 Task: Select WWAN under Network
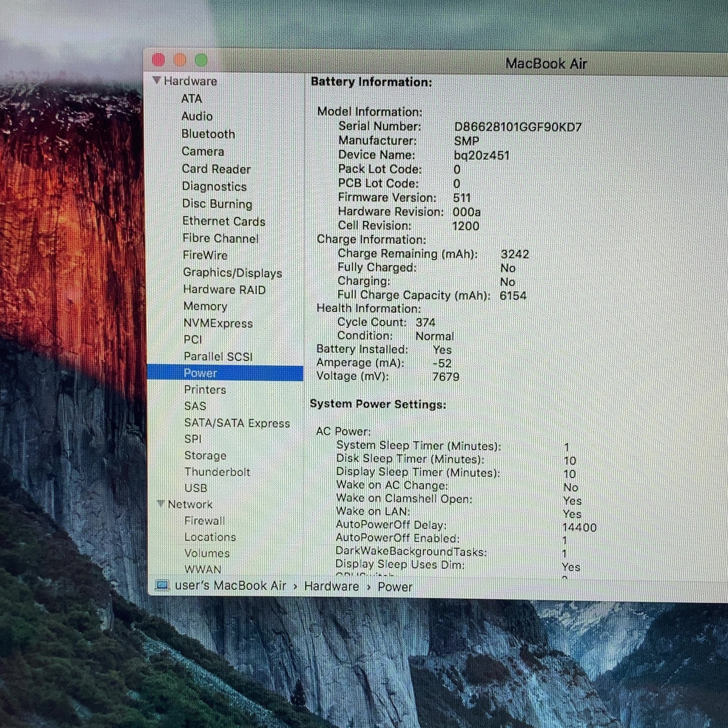tap(203, 569)
